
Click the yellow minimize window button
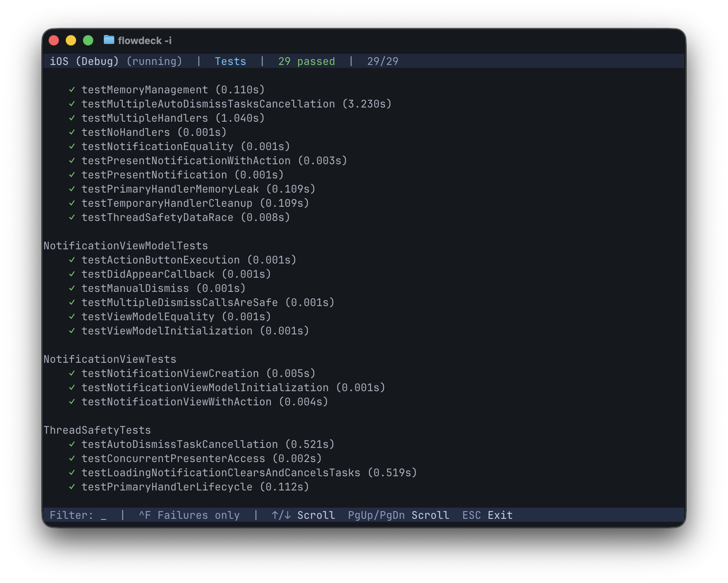pos(71,40)
